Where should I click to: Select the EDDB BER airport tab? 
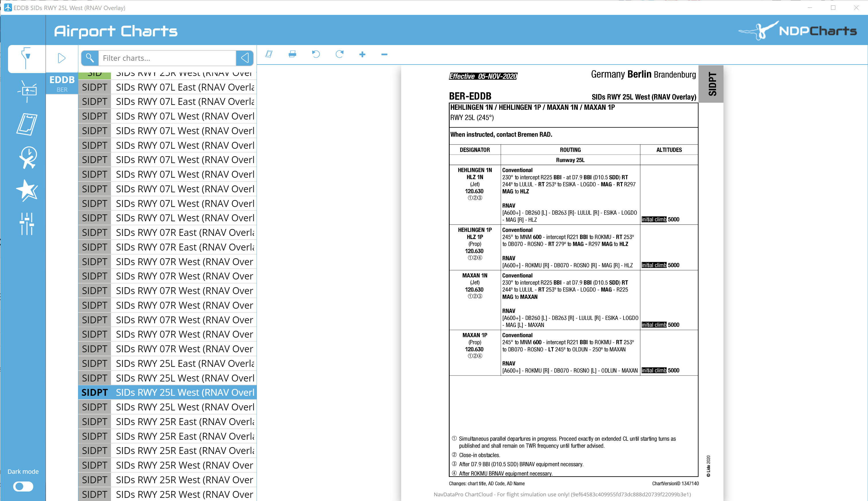point(62,83)
